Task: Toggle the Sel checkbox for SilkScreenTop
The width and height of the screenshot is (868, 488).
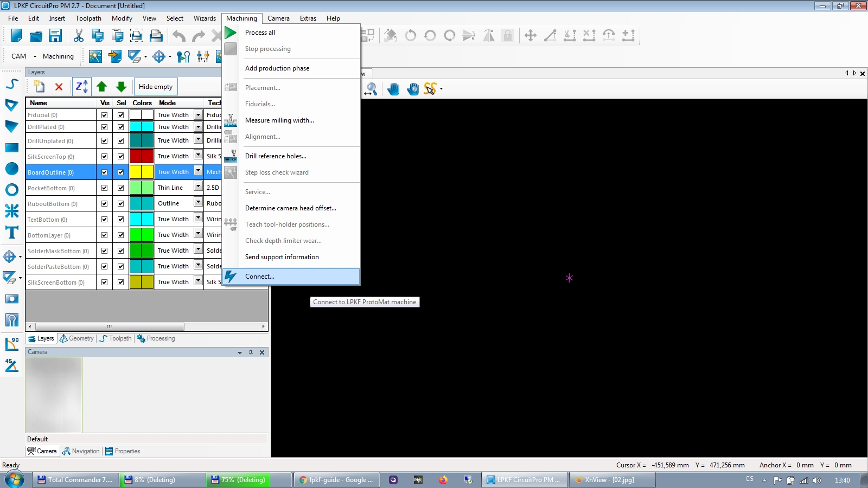Action: pyautogui.click(x=120, y=156)
